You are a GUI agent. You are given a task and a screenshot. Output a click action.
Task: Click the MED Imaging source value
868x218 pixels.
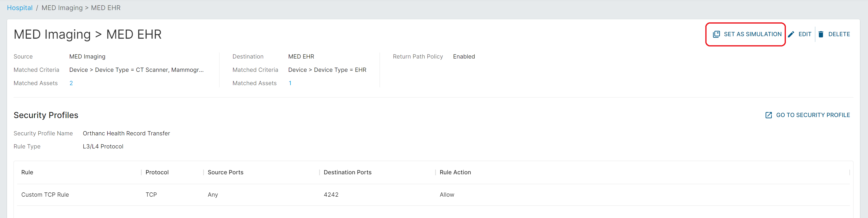coord(87,57)
